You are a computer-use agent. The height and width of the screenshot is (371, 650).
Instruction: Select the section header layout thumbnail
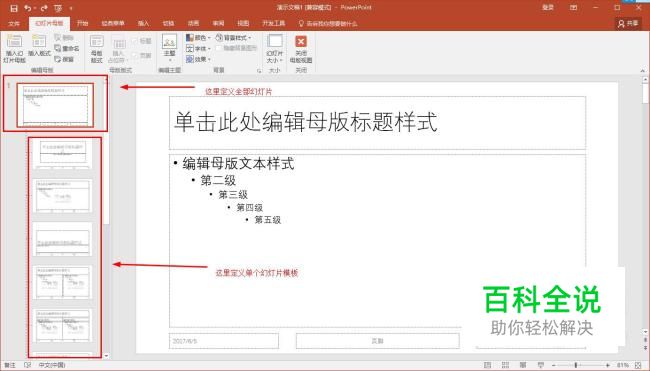(62, 240)
